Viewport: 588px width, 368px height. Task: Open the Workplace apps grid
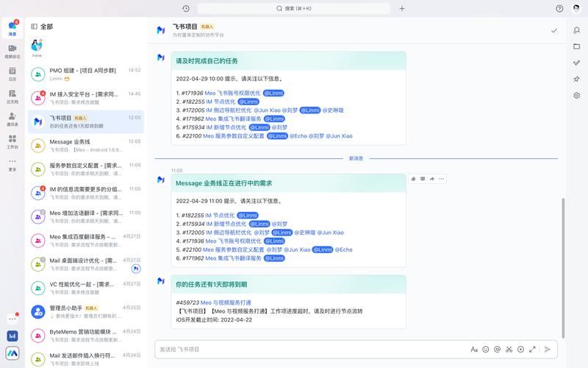[x=12, y=141]
